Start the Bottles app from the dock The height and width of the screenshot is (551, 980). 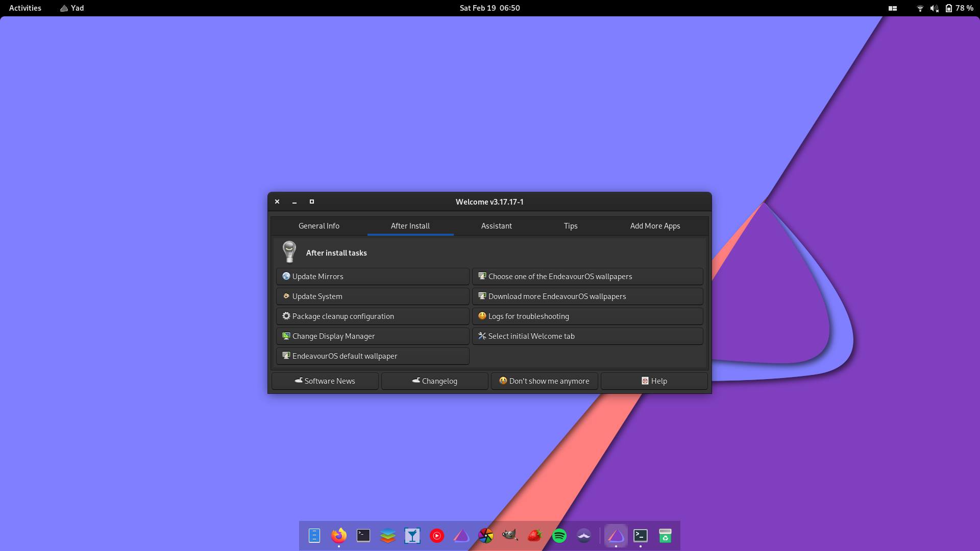(412, 536)
